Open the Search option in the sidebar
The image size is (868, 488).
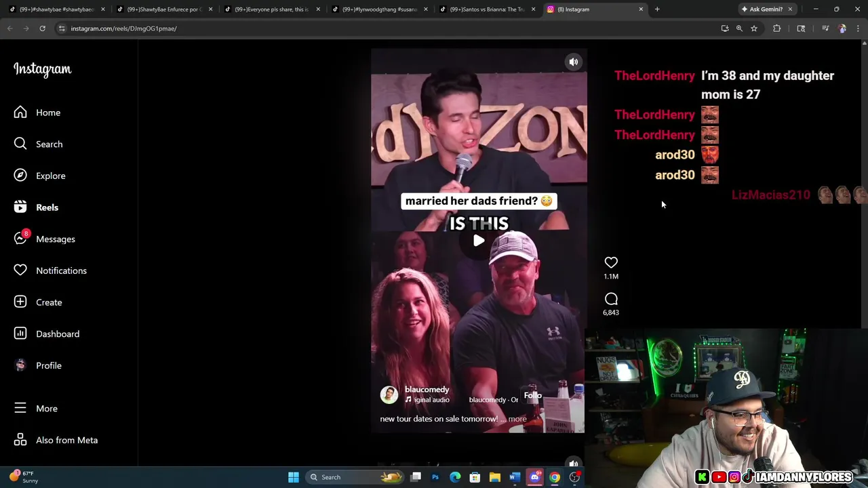tap(39, 144)
